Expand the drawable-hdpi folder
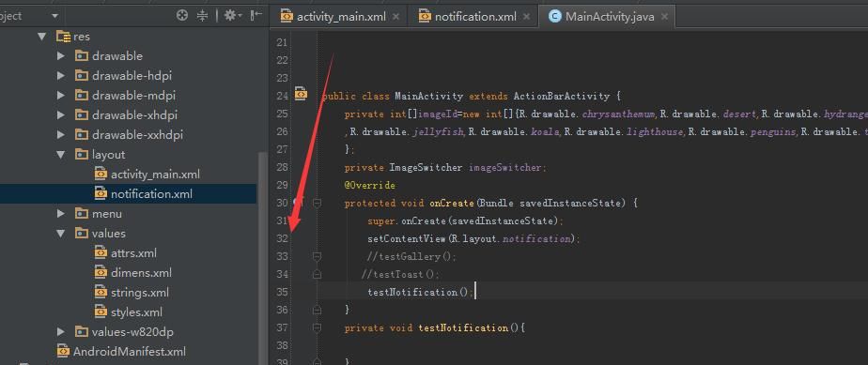The height and width of the screenshot is (365, 868). pos(61,76)
